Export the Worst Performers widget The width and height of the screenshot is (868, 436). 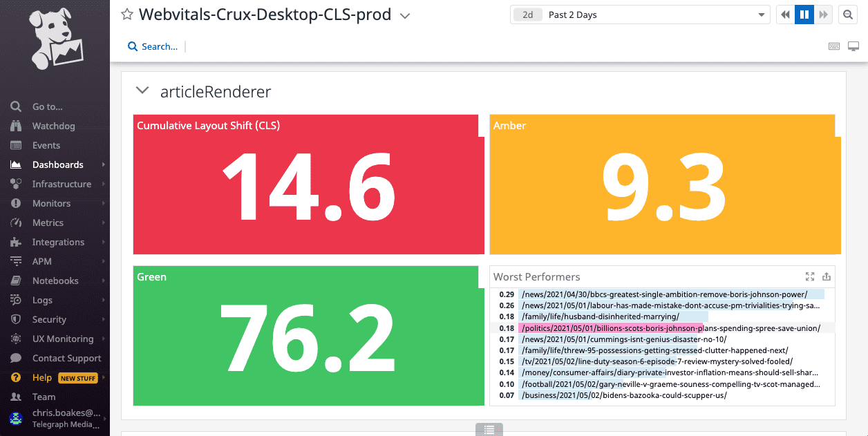(827, 276)
